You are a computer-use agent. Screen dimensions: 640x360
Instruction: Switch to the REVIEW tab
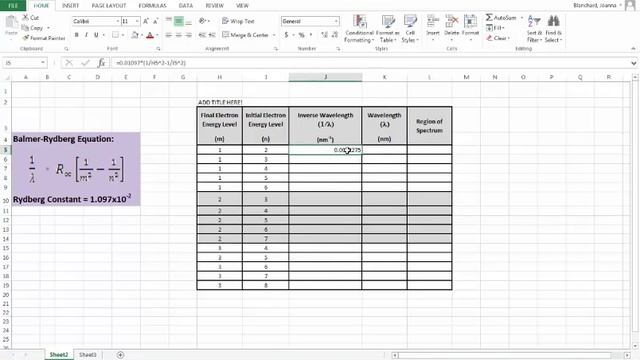pyautogui.click(x=215, y=6)
